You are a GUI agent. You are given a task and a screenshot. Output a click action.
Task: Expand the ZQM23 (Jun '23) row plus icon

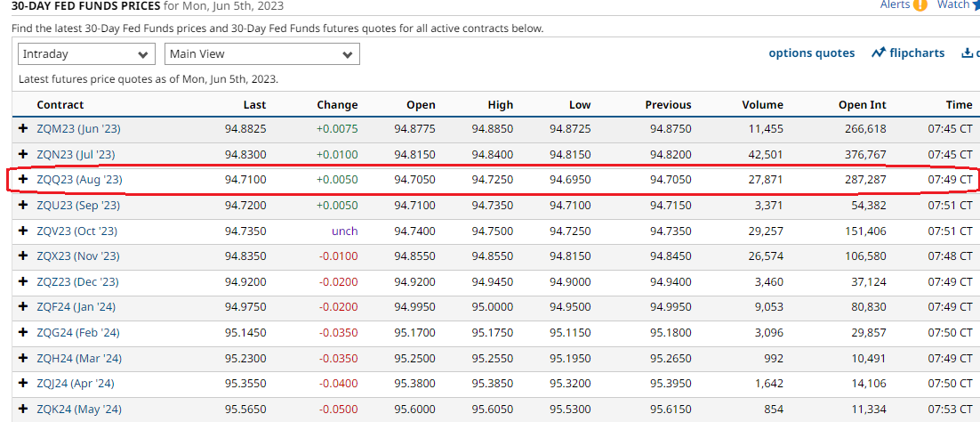(x=24, y=129)
